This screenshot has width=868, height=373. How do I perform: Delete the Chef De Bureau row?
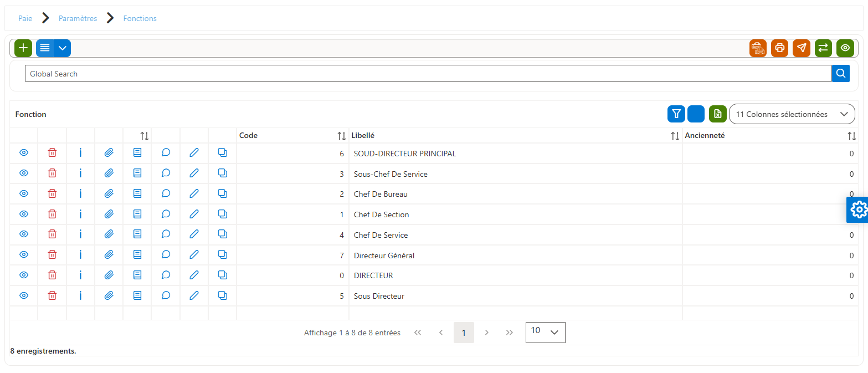click(x=52, y=193)
